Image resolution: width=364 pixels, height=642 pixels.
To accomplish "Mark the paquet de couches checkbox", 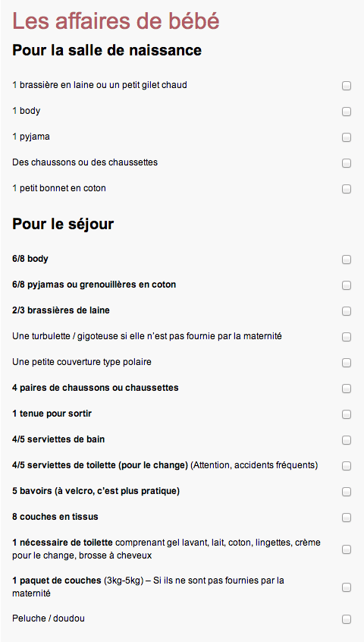I will pos(347,587).
